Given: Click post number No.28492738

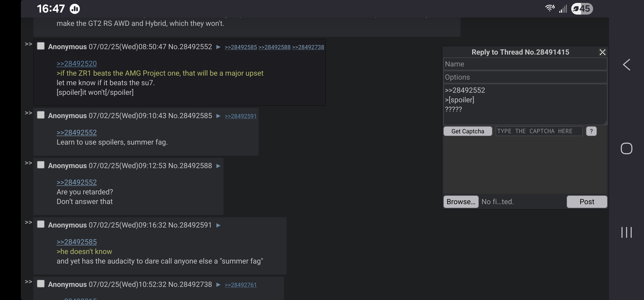Looking at the screenshot, I should point(190,285).
